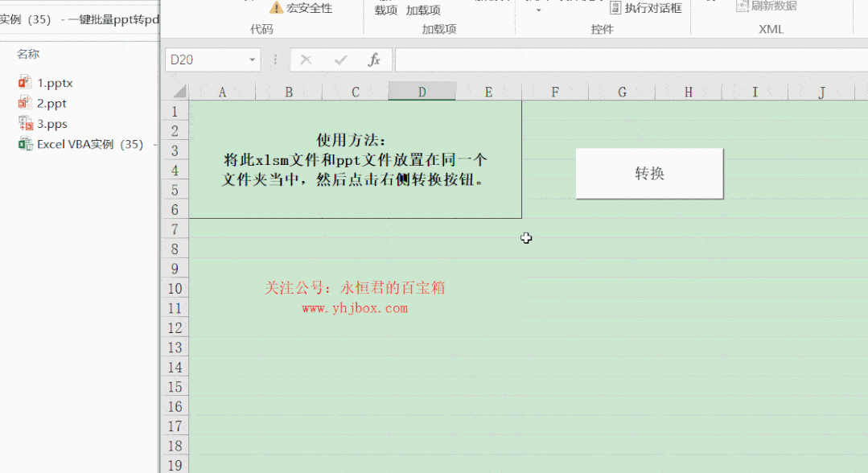The image size is (868, 473).
Task: Select the XML ribbon group label
Action: tap(770, 29)
